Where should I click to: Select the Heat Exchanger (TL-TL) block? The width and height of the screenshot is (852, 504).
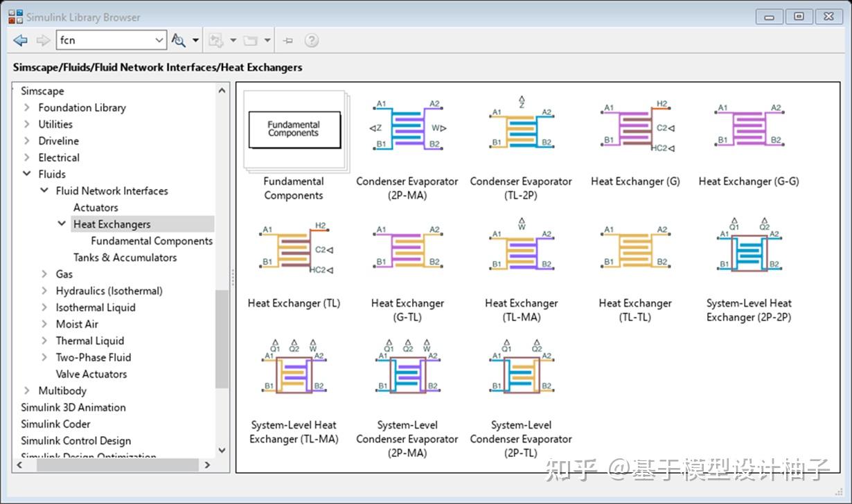click(x=635, y=249)
